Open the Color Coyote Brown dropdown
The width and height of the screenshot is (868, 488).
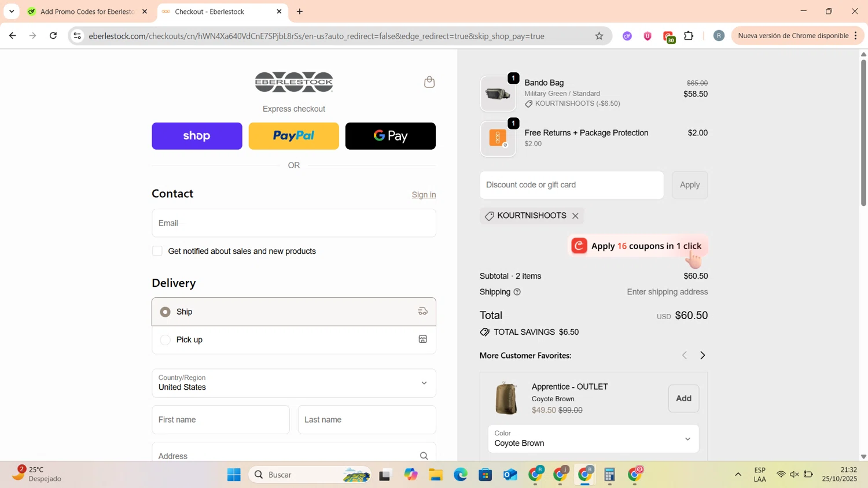click(x=593, y=439)
